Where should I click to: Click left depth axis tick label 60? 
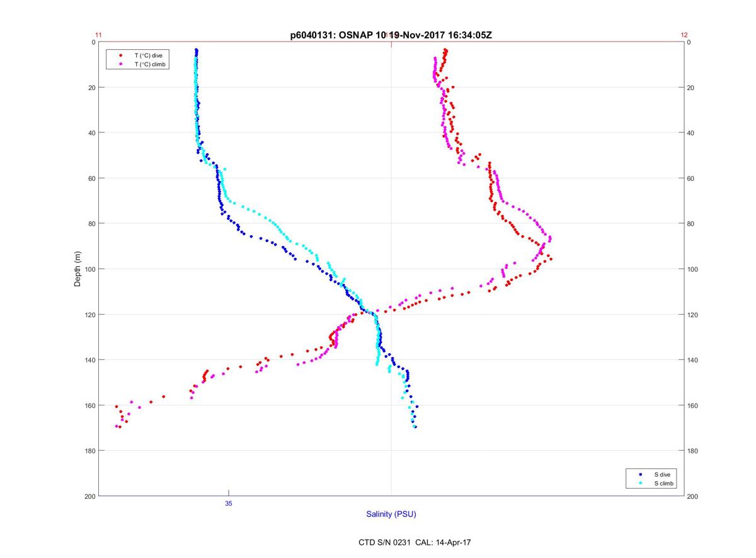tap(91, 178)
